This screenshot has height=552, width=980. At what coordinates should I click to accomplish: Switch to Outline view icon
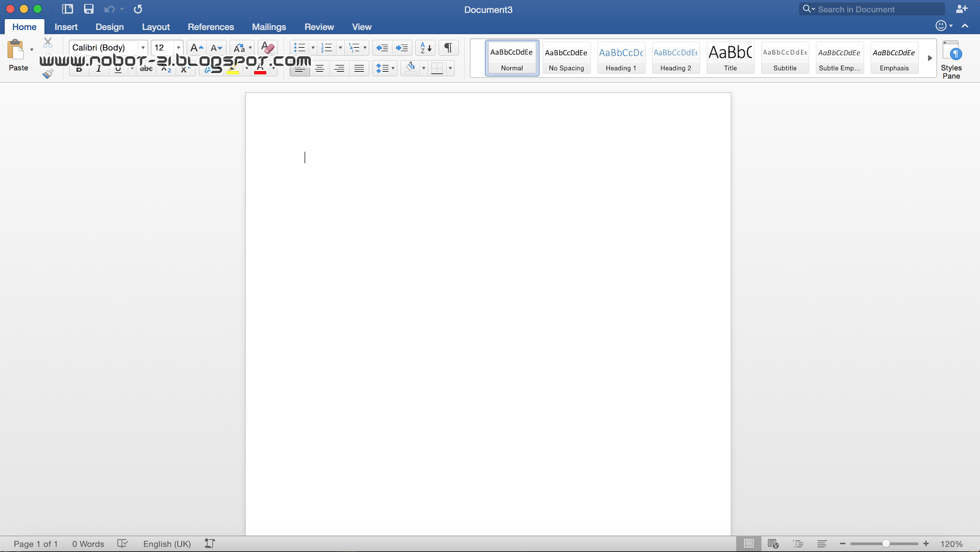pos(797,543)
